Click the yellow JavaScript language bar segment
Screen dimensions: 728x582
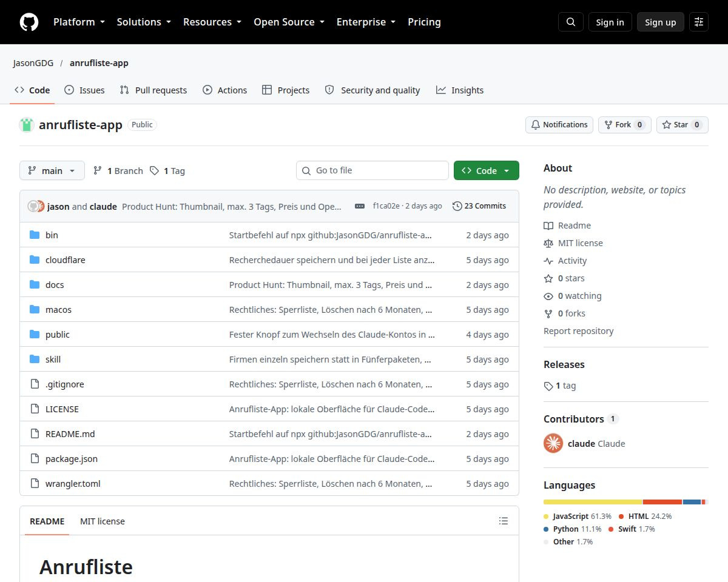click(593, 502)
